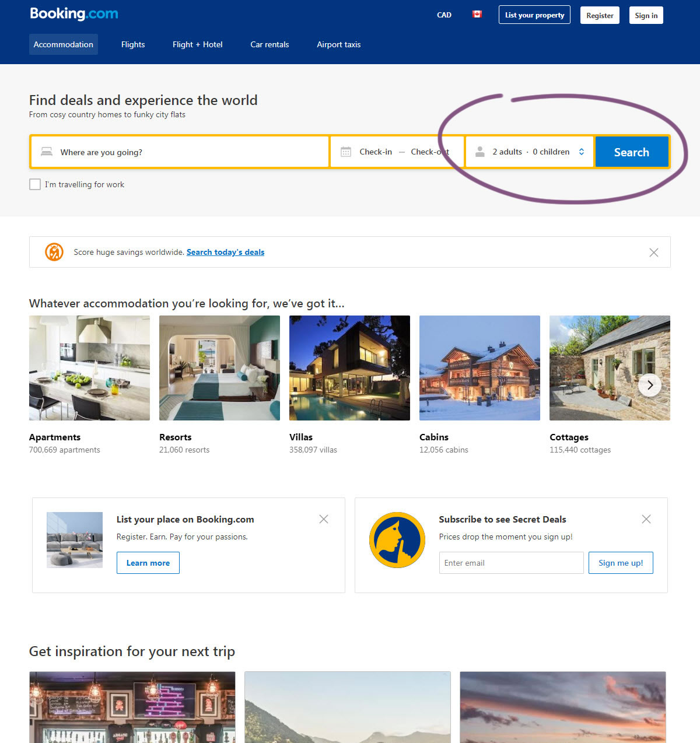Open the Car rentals tab
The height and width of the screenshot is (743, 700).
tap(269, 44)
